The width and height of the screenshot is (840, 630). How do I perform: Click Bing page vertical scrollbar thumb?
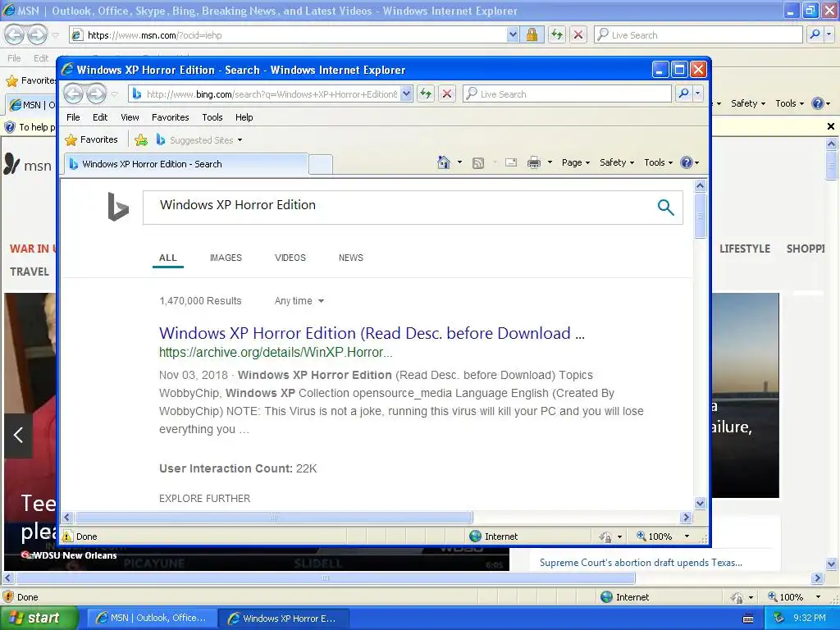700,216
